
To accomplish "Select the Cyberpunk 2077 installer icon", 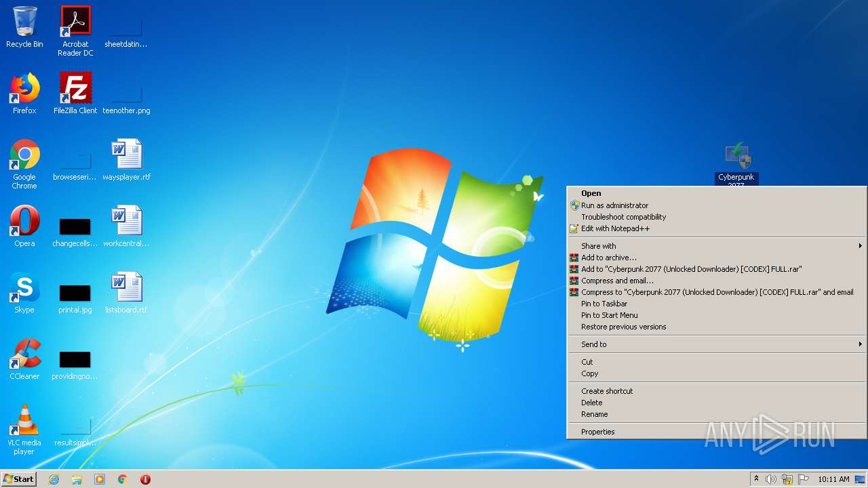I will click(x=736, y=164).
